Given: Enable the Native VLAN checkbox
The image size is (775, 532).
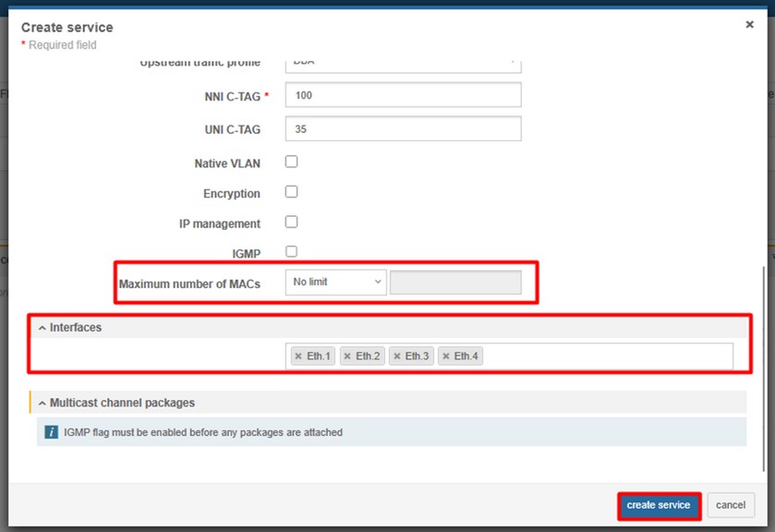Looking at the screenshot, I should coord(292,163).
